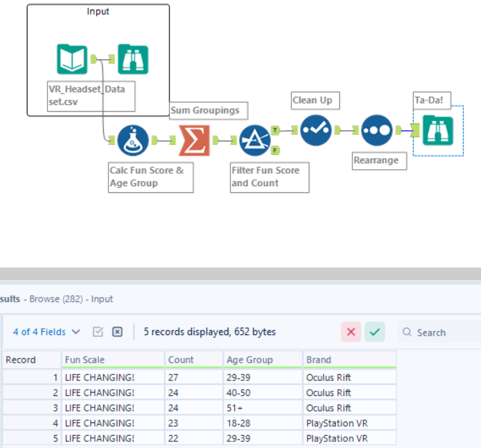Image resolution: width=481 pixels, height=448 pixels.
Task: Click the Count column header
Action: (181, 359)
